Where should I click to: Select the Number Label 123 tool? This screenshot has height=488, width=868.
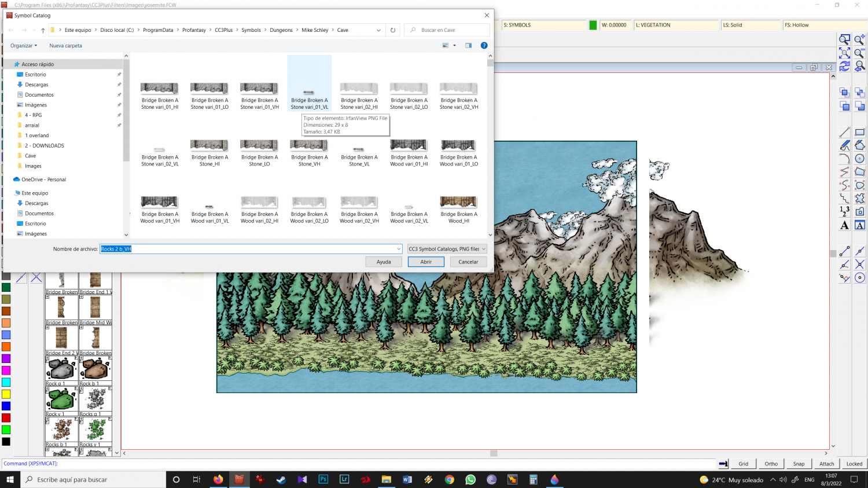point(845,212)
